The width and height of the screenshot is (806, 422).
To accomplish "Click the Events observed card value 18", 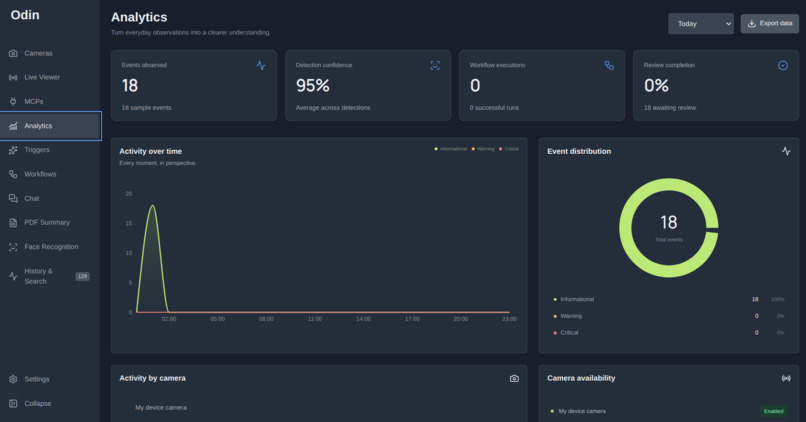I will click(x=130, y=85).
